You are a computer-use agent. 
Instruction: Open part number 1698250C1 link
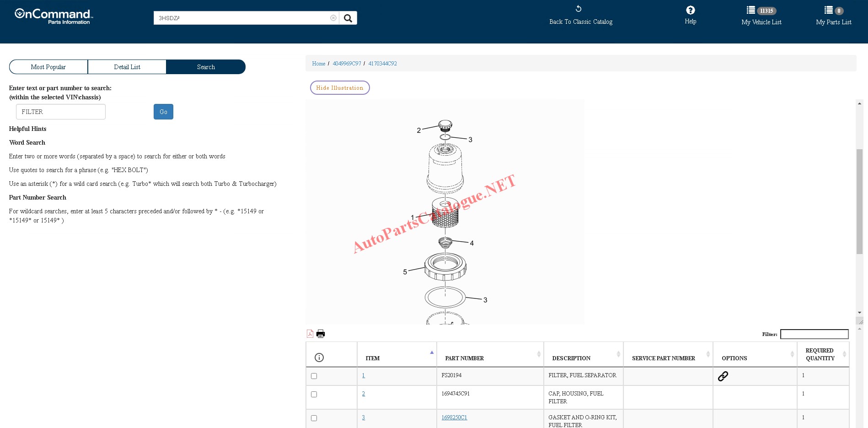pyautogui.click(x=454, y=417)
